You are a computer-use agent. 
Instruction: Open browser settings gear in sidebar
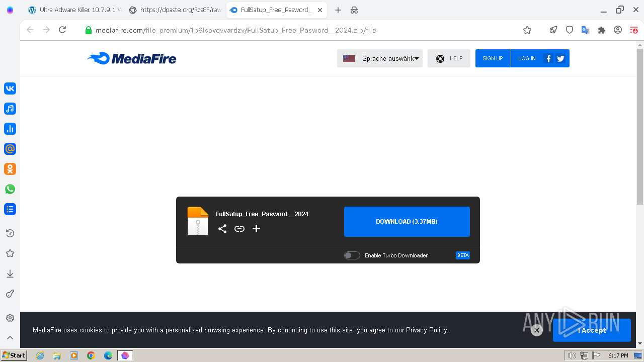tap(10, 318)
